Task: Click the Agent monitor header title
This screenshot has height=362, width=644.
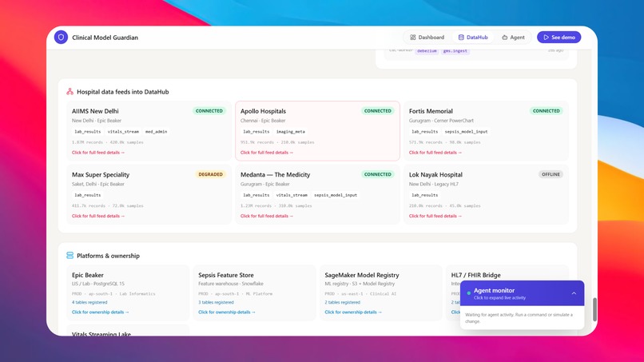Action: tap(494, 291)
